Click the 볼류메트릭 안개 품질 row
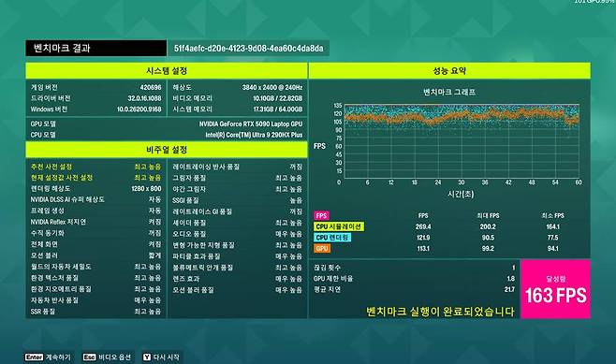 (237, 268)
